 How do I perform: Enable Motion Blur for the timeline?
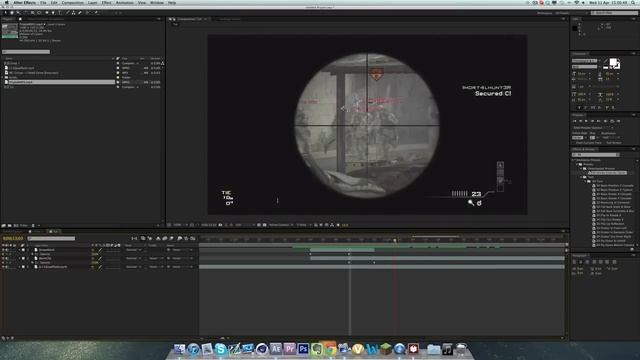pyautogui.click(x=171, y=238)
